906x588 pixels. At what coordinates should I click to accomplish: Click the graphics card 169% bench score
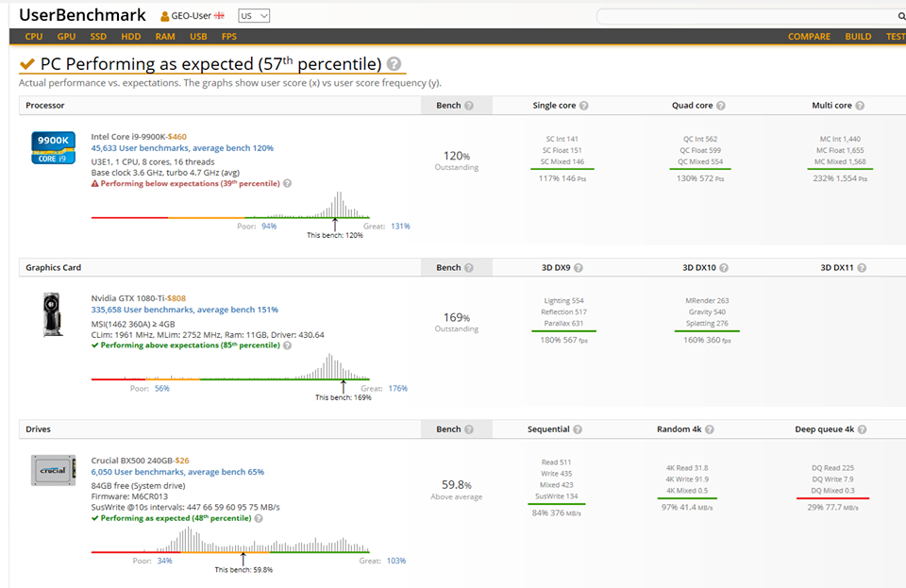457,318
